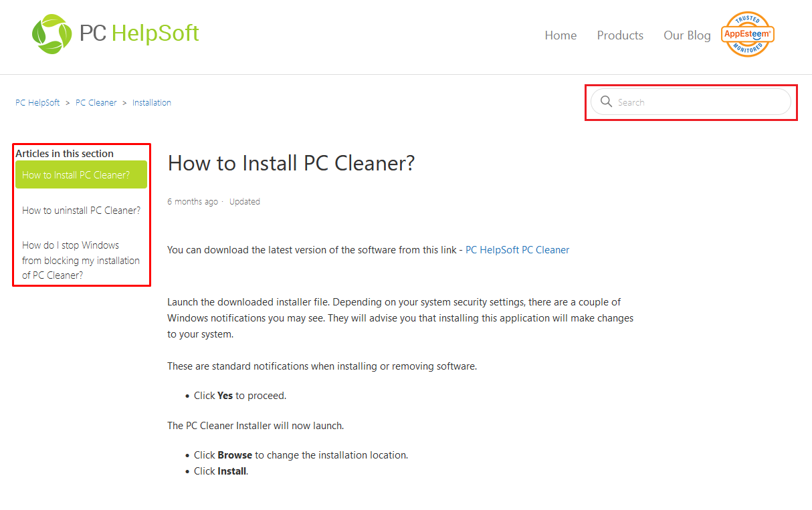Screen dimensions: 812x510
Task: Open How to uninstall PC Cleaner article
Action: pyautogui.click(x=81, y=210)
